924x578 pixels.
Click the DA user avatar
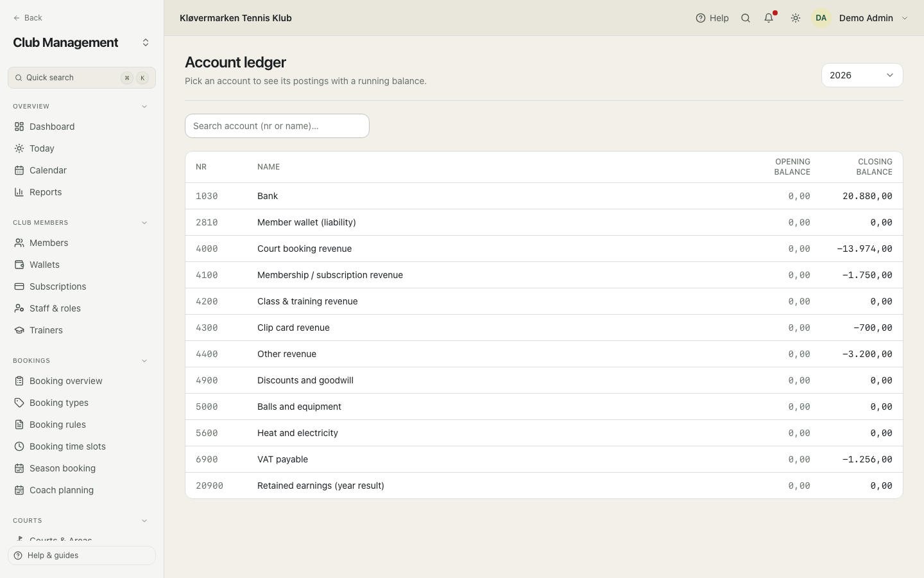pos(821,18)
